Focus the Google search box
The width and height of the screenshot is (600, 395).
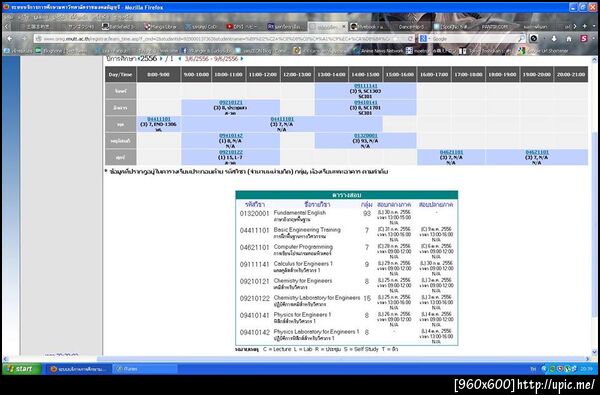tap(474, 39)
